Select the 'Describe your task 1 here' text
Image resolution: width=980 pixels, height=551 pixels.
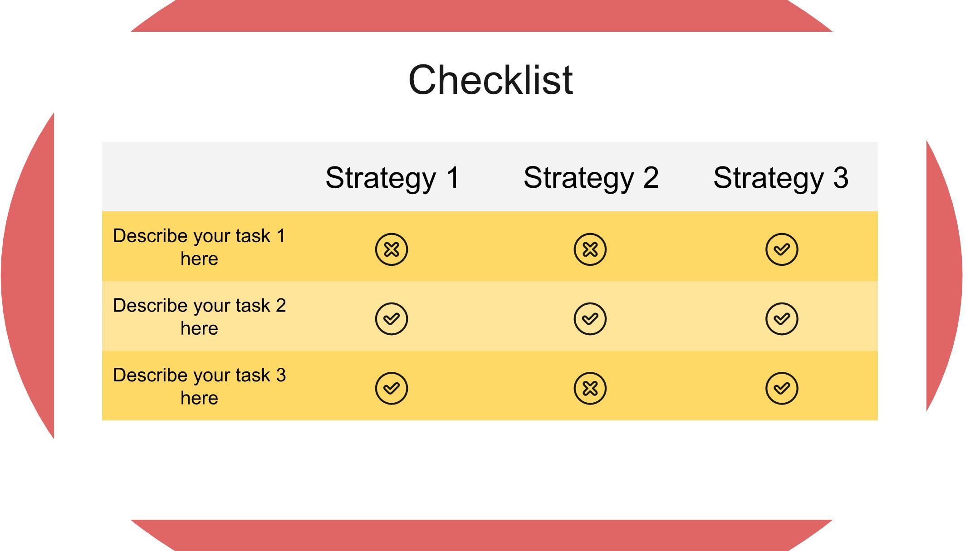pos(199,247)
